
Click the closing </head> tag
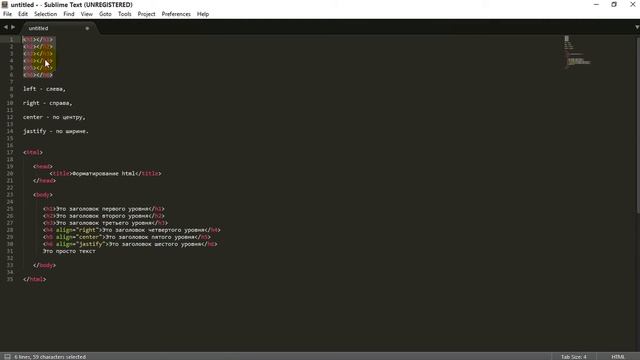[x=44, y=180]
